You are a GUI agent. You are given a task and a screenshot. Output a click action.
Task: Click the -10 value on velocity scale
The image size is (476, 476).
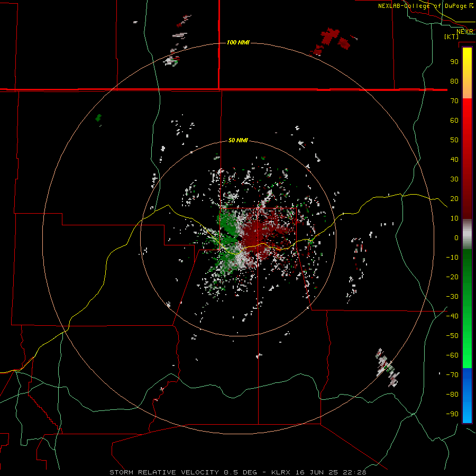tap(452, 258)
